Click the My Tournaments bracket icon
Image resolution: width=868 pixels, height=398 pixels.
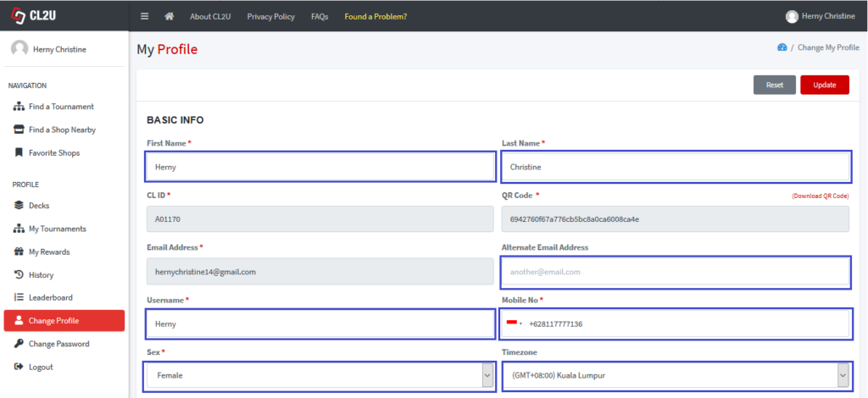tap(19, 229)
